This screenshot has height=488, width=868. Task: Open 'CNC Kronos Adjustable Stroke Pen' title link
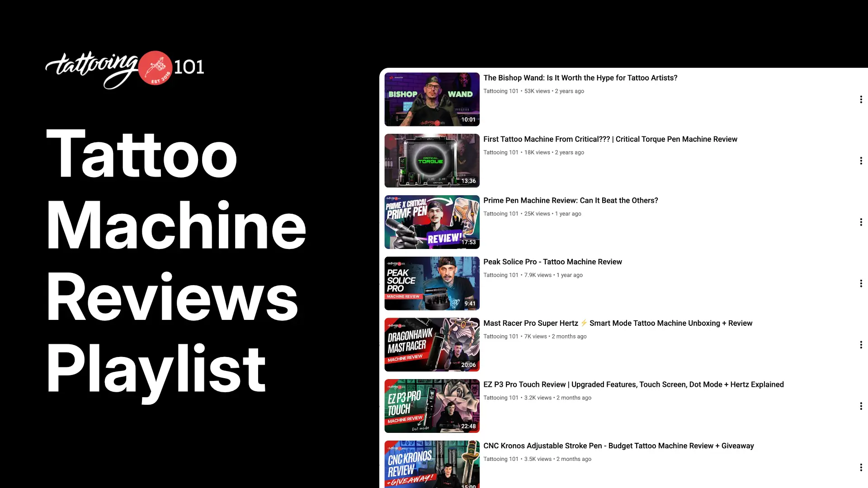pyautogui.click(x=618, y=446)
